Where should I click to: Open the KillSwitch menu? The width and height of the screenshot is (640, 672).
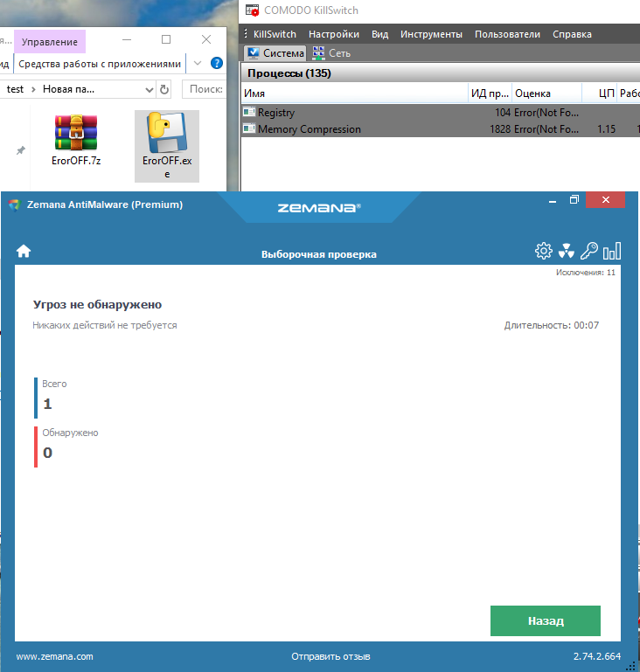pos(275,34)
